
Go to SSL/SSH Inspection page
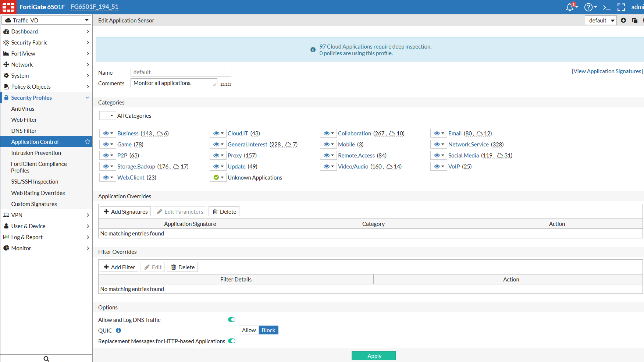tap(46, 182)
